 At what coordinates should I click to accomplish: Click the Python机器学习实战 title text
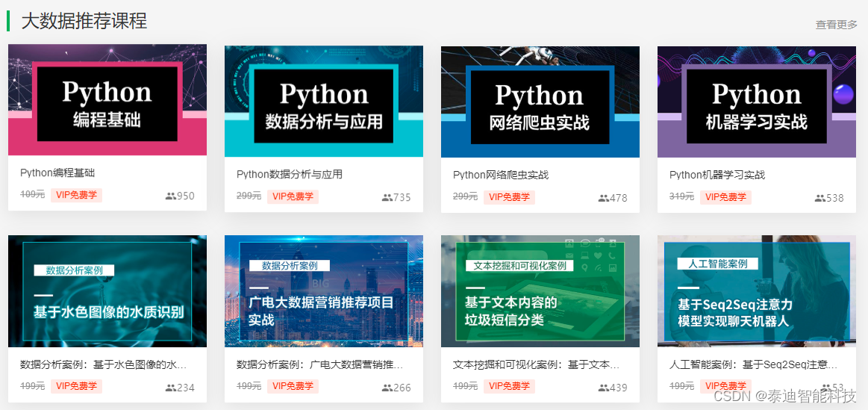pyautogui.click(x=717, y=175)
